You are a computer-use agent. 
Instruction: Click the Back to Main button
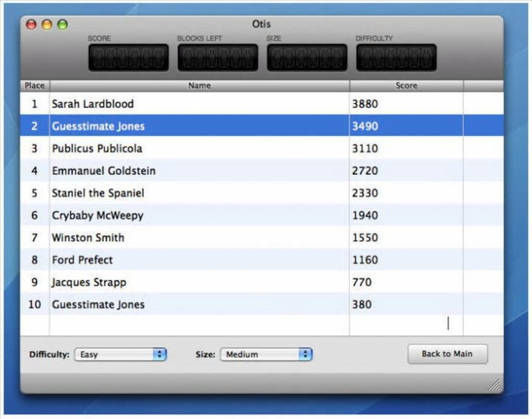point(447,354)
